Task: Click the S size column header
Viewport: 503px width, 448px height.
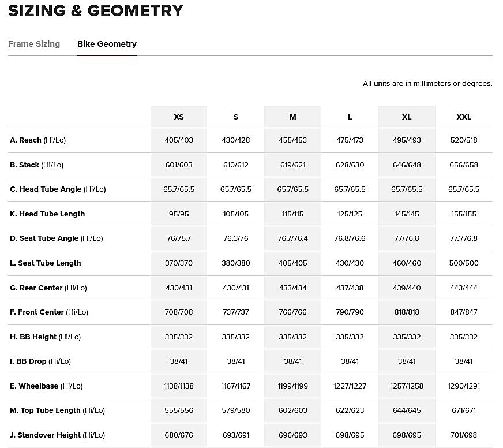Action: tap(235, 117)
